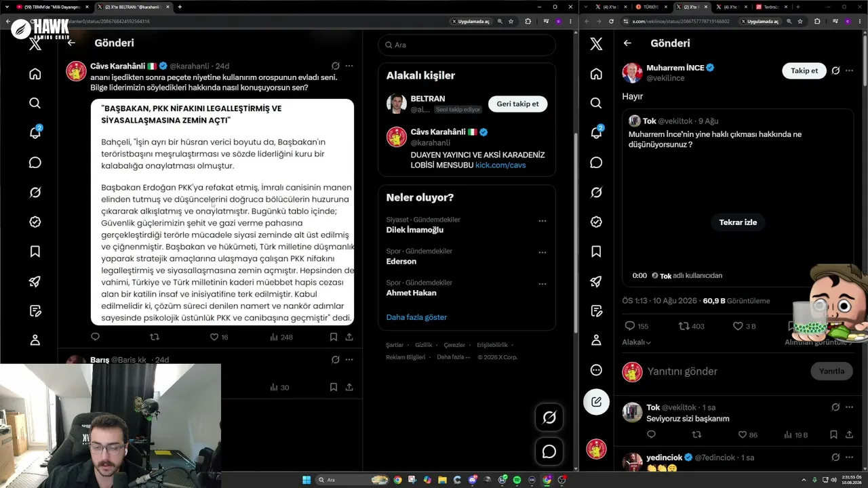Replay the video with Tekrar izle
Screen dimensions: 868x488
(x=738, y=222)
